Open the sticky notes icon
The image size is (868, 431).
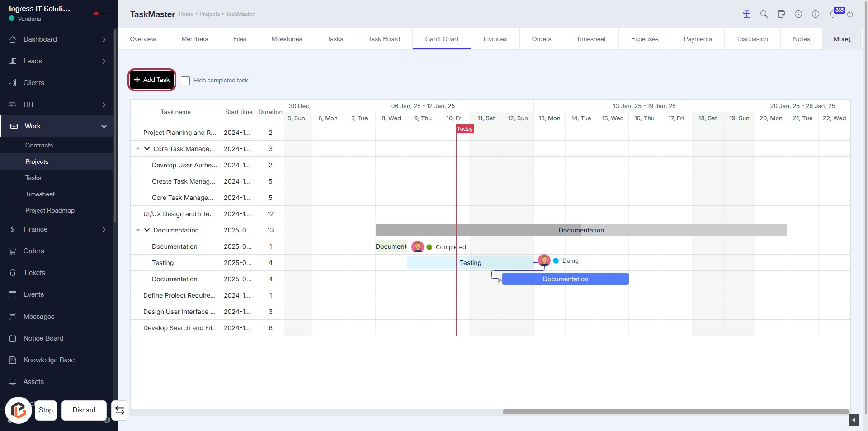pos(781,14)
